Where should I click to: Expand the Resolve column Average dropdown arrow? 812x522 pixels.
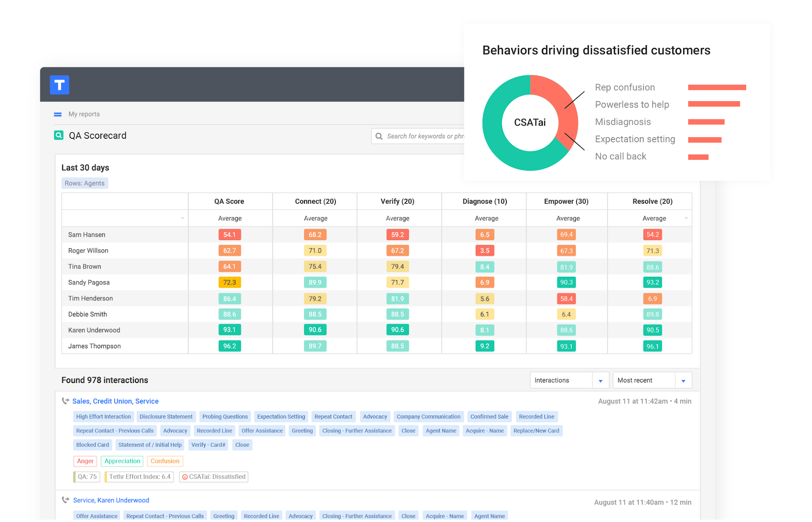[686, 219]
